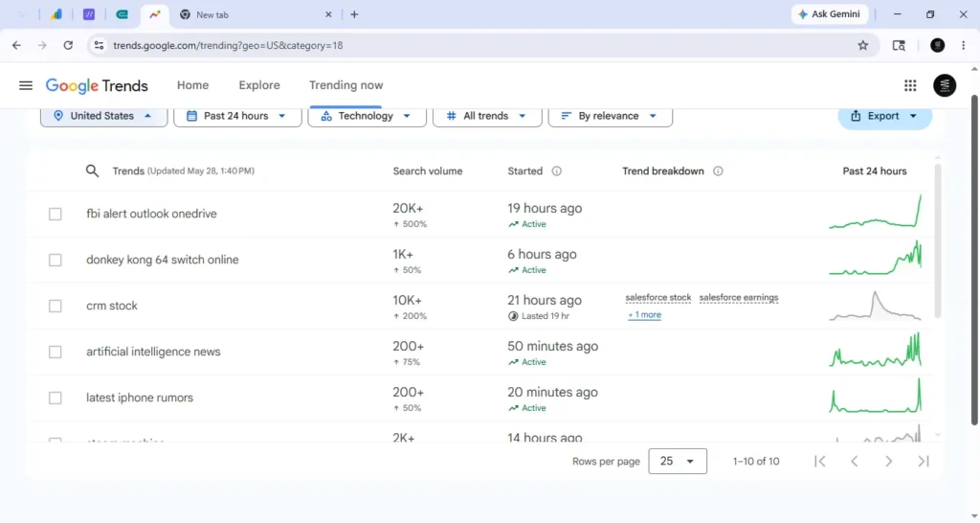Open the Google account profile avatar
Image resolution: width=980 pixels, height=523 pixels.
945,85
